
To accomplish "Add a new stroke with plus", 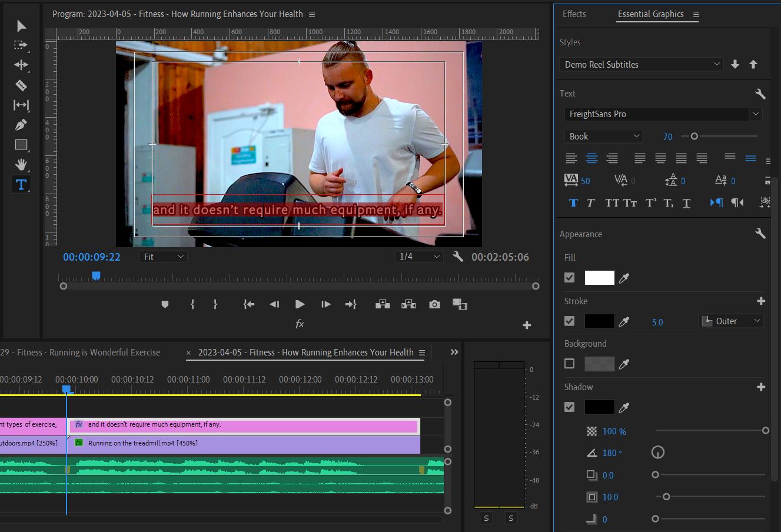I will pos(761,301).
